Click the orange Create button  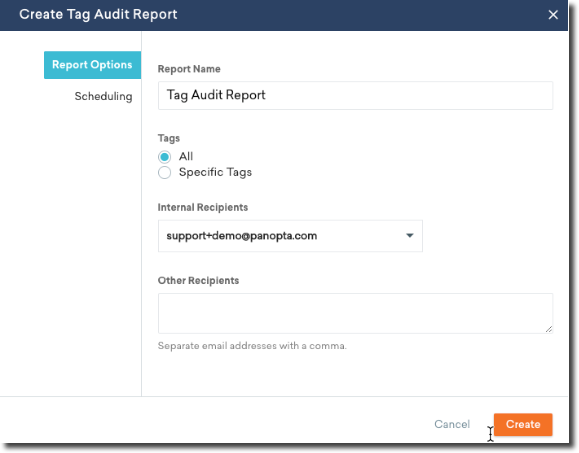[x=523, y=424]
